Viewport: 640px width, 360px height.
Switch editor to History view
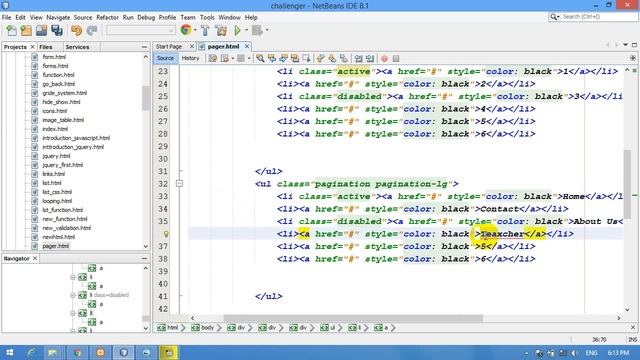190,58
